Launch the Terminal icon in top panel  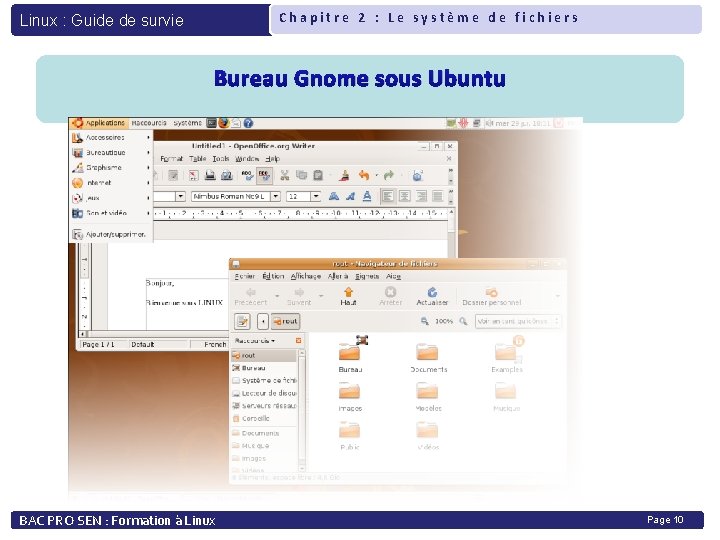(x=211, y=123)
